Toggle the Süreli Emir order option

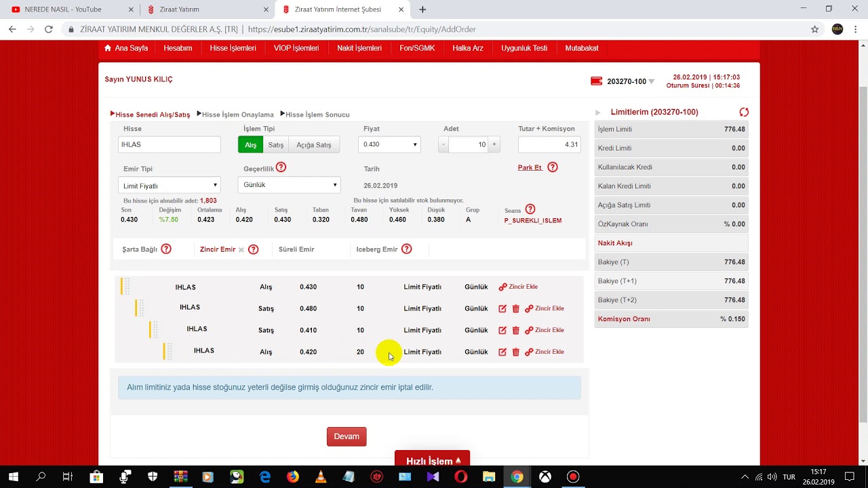[296, 249]
